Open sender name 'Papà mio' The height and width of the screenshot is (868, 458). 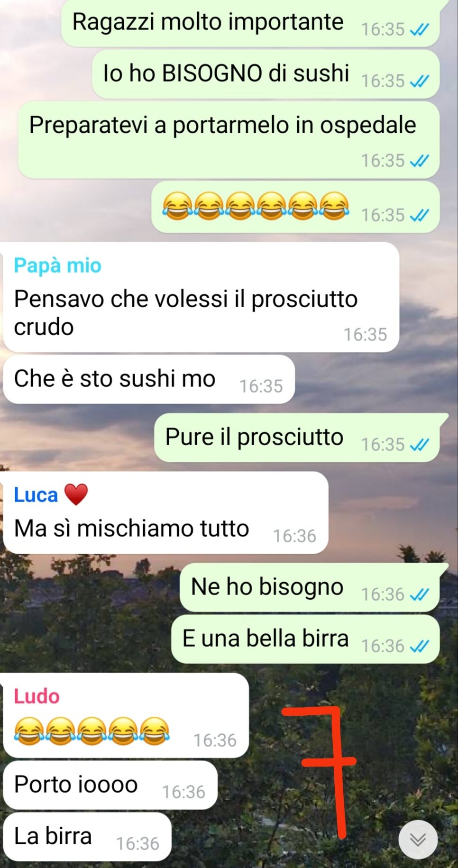click(x=57, y=265)
